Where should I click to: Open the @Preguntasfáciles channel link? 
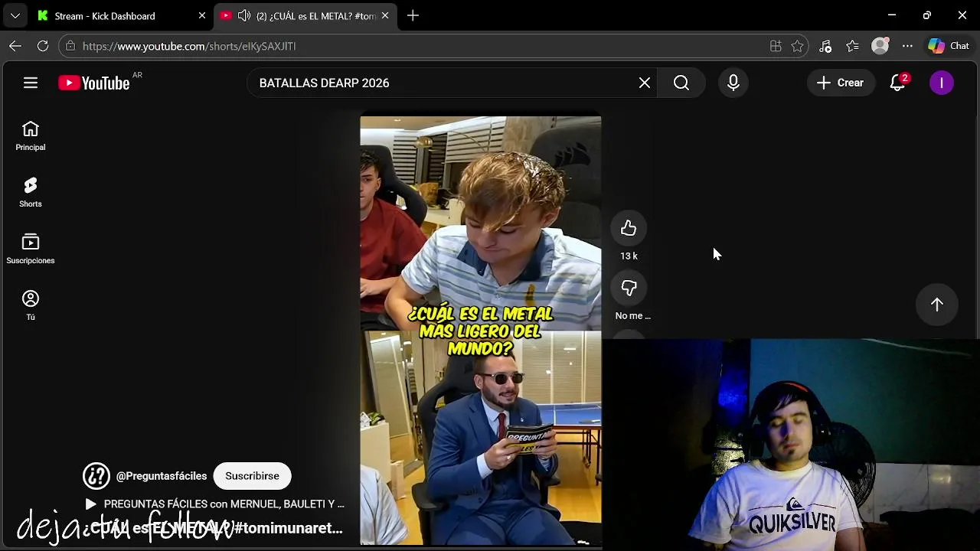[x=162, y=476]
